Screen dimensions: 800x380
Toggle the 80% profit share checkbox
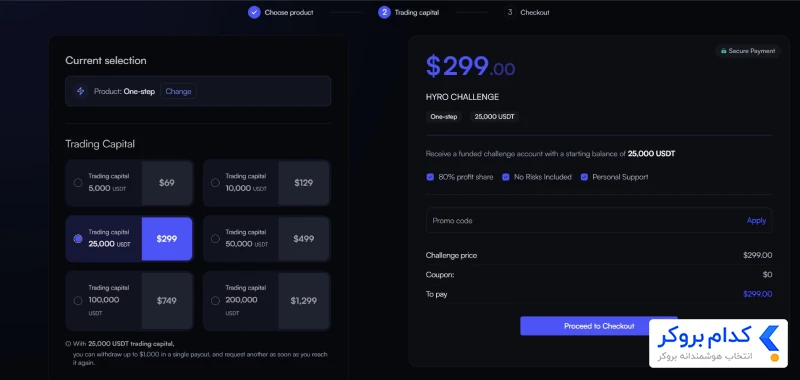(x=430, y=177)
